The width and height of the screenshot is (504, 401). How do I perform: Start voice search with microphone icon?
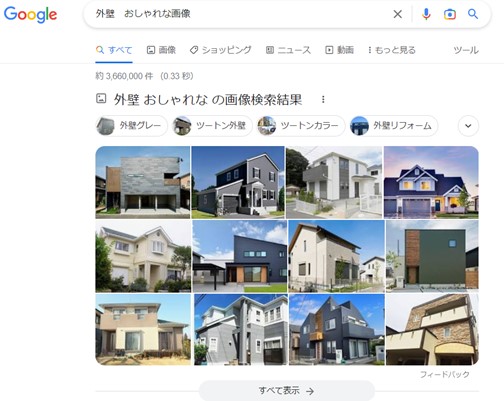click(426, 14)
